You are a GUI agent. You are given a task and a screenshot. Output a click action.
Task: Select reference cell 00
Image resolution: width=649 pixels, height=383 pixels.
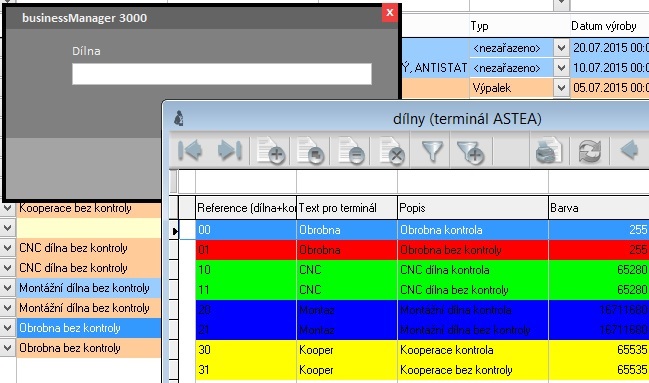(x=246, y=230)
